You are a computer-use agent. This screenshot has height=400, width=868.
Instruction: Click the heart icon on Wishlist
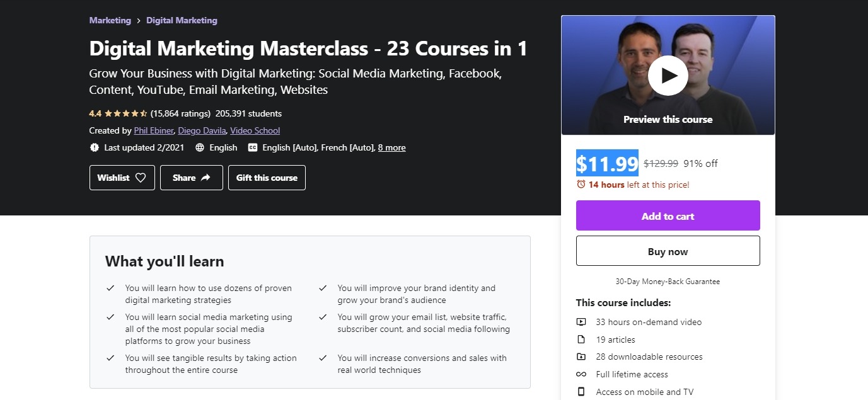(141, 178)
